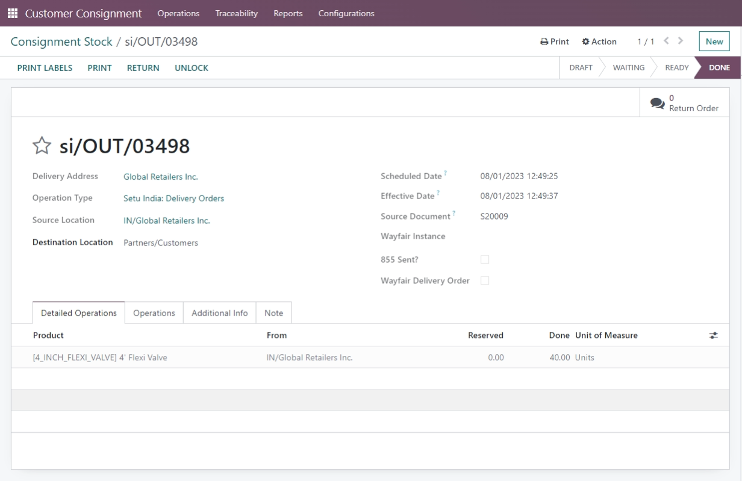Click the Done column header
742x481 pixels.
point(559,335)
